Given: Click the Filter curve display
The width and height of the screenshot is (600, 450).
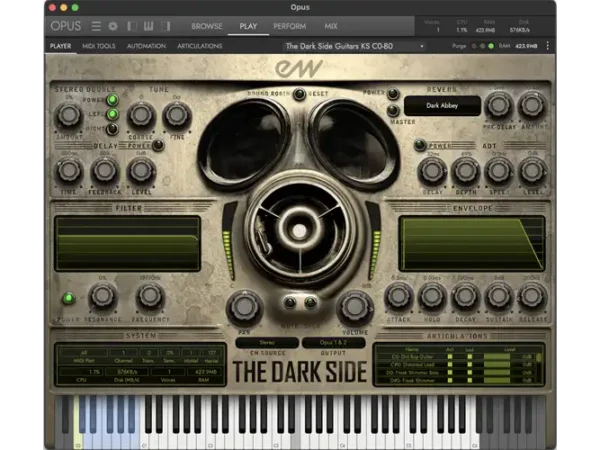Looking at the screenshot, I should pyautogui.click(x=127, y=244).
